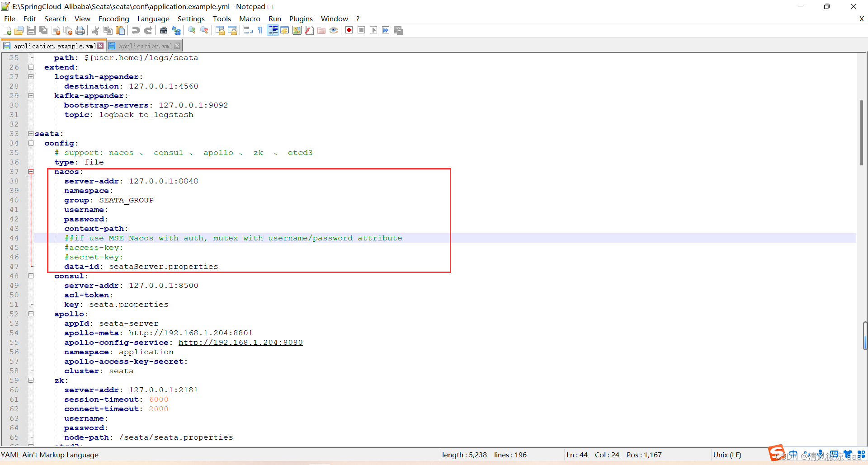Image resolution: width=868 pixels, height=465 pixels.
Task: Zoom in with the magnifier plus icon
Action: click(x=192, y=30)
